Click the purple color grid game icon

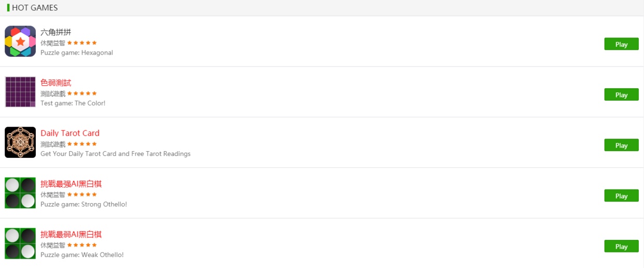(20, 91)
